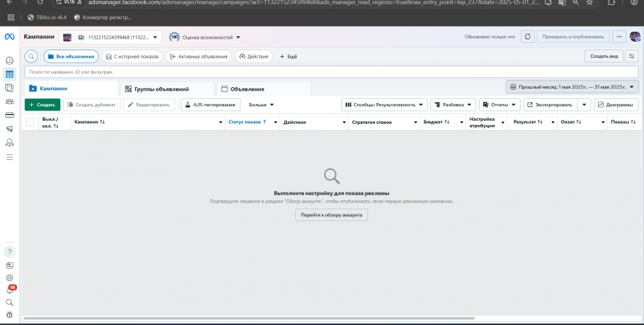
Task: Sort by the Бюджет column header
Action: [436, 122]
